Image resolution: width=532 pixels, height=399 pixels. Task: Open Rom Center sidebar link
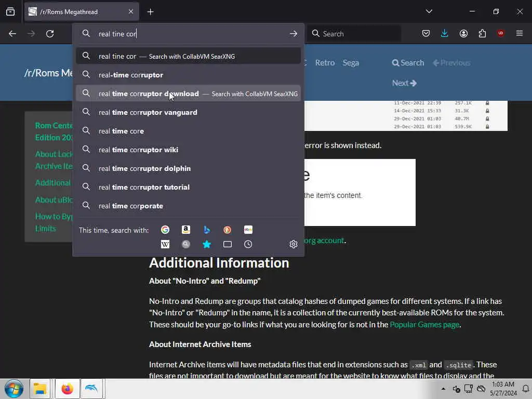(54, 131)
